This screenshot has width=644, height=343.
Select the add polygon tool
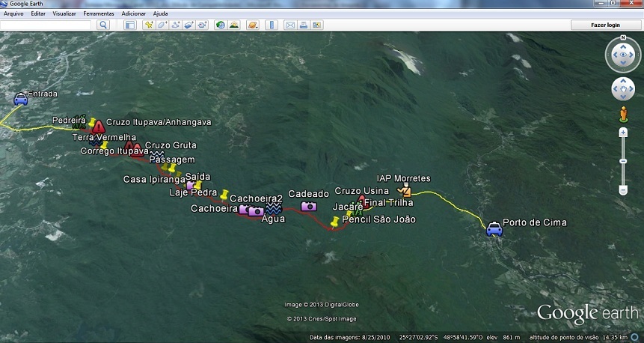point(162,25)
